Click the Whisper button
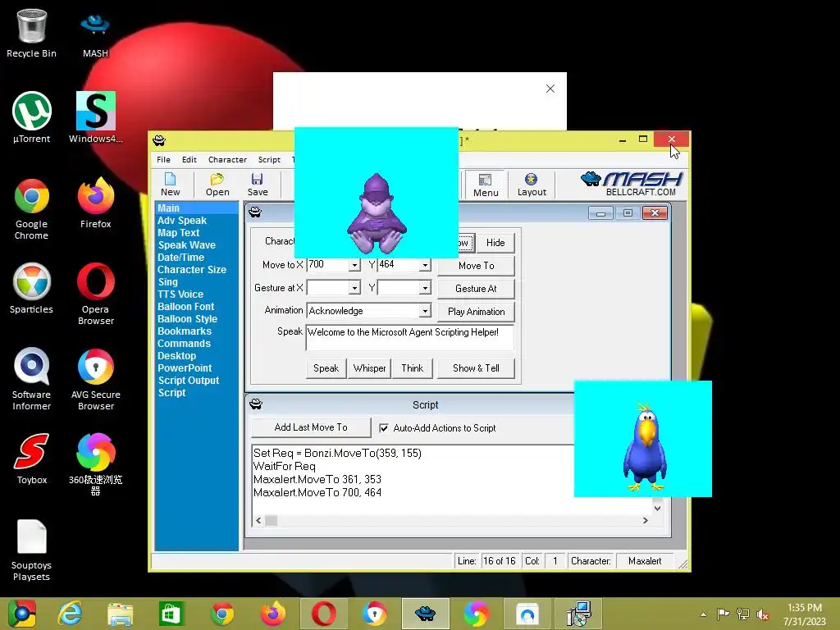The width and height of the screenshot is (840, 630). (x=369, y=368)
